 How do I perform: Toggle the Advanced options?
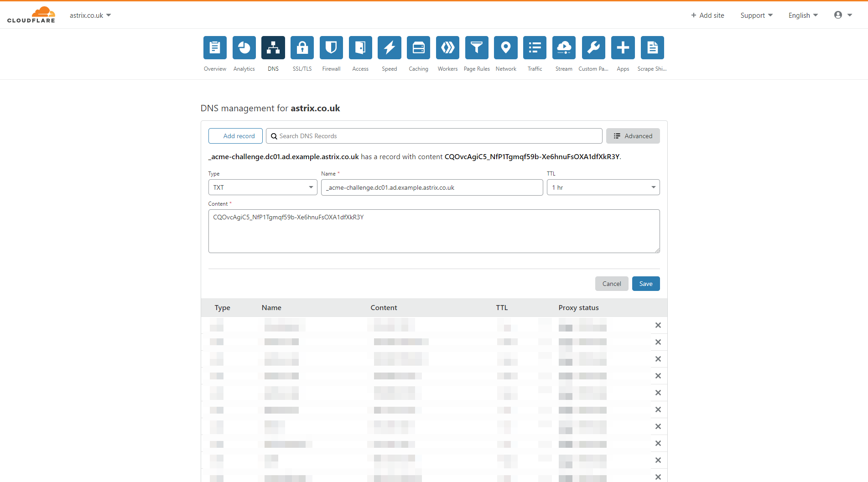(x=633, y=135)
